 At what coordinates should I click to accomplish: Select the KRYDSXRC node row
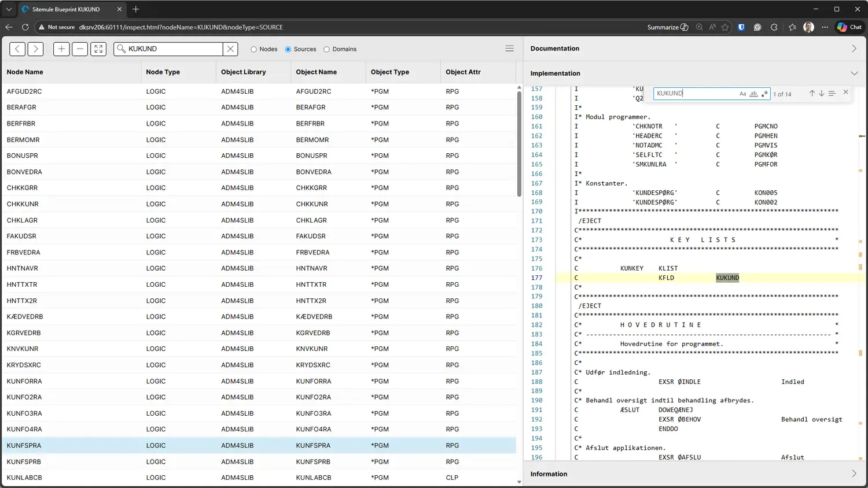coord(259,365)
